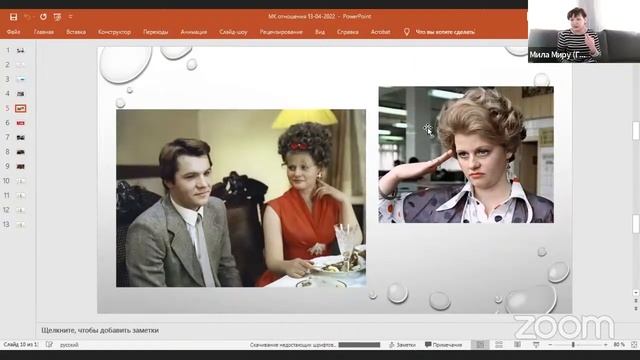Switch to Normal view icon in status bar

click(x=480, y=345)
